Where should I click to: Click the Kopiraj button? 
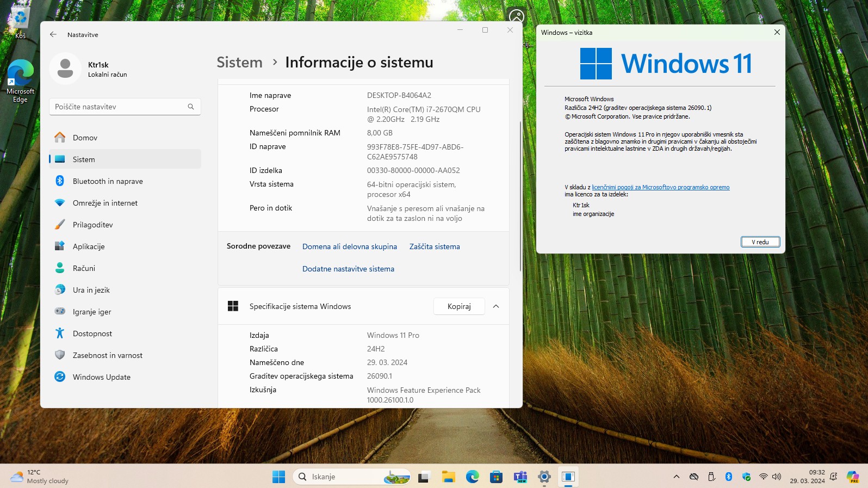459,306
